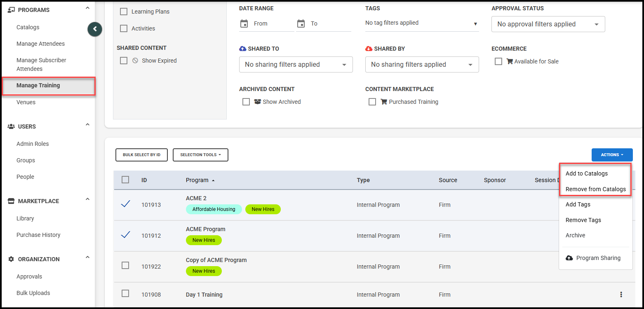Click the Program Sharing cloud icon

pyautogui.click(x=569, y=258)
